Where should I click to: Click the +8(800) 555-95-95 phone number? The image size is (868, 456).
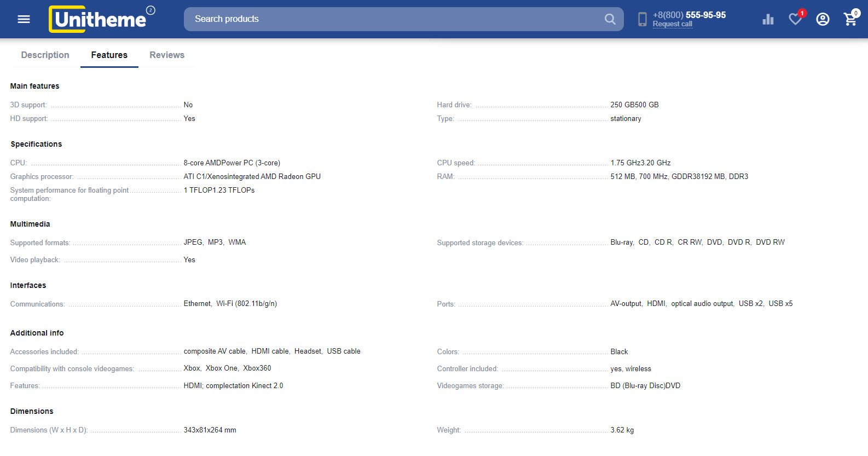[689, 15]
